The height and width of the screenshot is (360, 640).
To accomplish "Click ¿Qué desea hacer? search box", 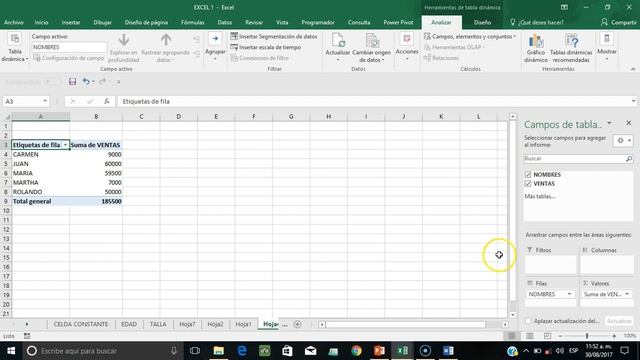I will (537, 22).
